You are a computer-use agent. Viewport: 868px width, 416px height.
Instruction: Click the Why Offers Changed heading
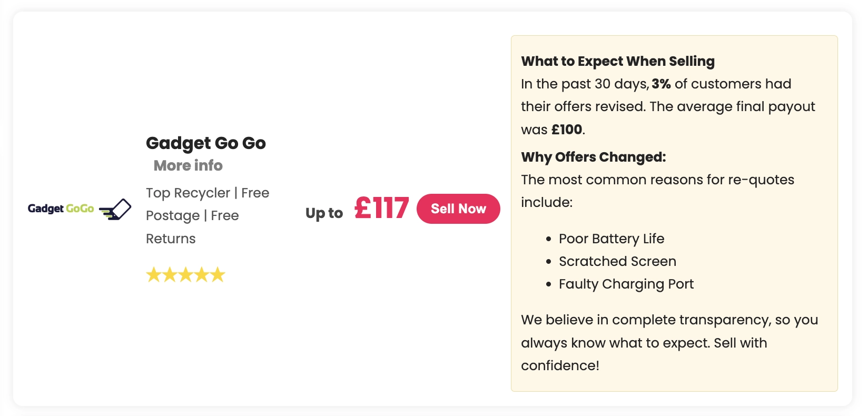tap(594, 157)
